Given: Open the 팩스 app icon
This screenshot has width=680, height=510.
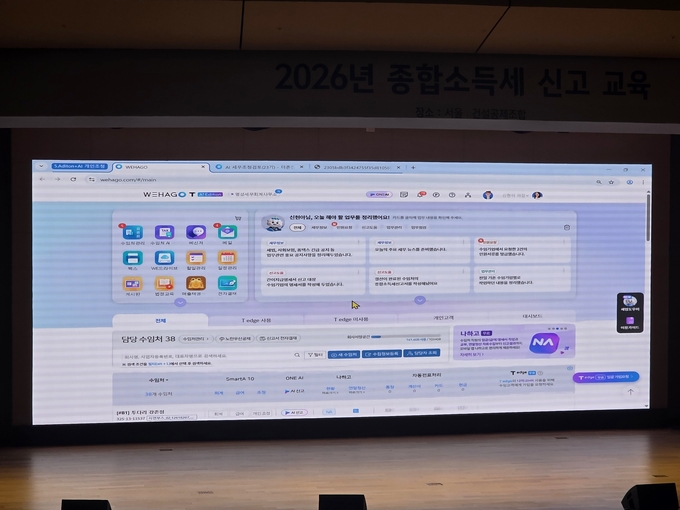Looking at the screenshot, I should coord(132,259).
